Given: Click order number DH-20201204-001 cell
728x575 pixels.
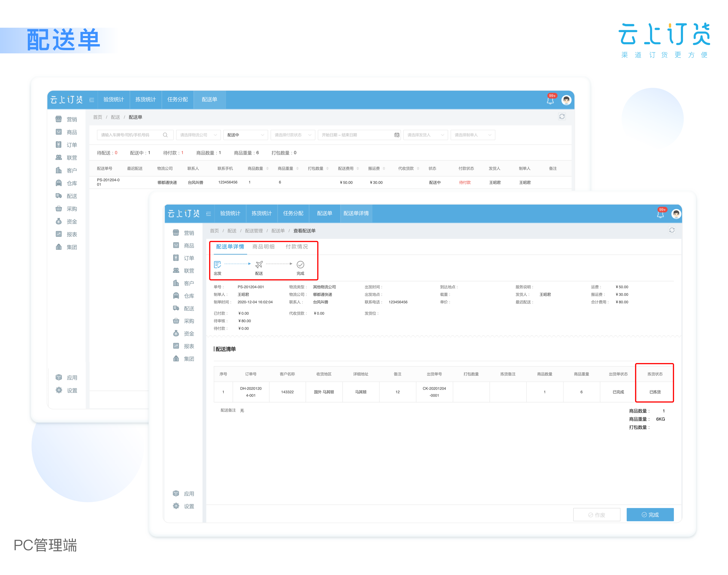Looking at the screenshot, I should pyautogui.click(x=251, y=392).
